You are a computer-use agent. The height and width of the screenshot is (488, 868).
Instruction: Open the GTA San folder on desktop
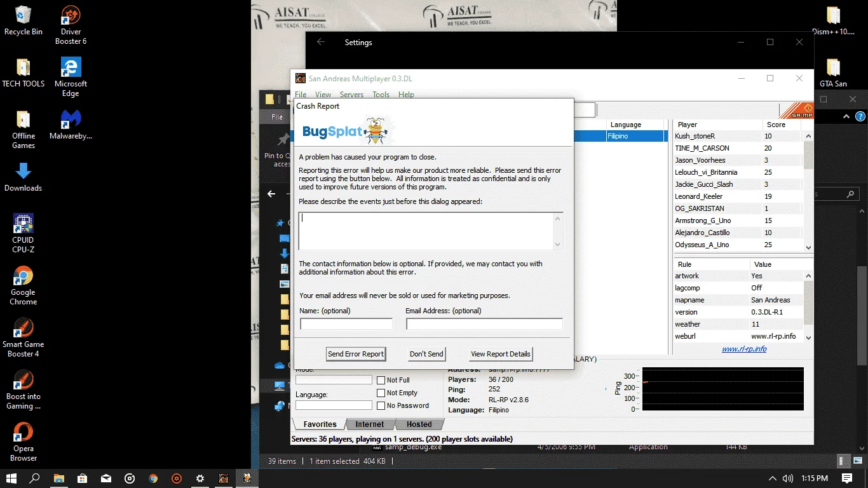pyautogui.click(x=833, y=72)
